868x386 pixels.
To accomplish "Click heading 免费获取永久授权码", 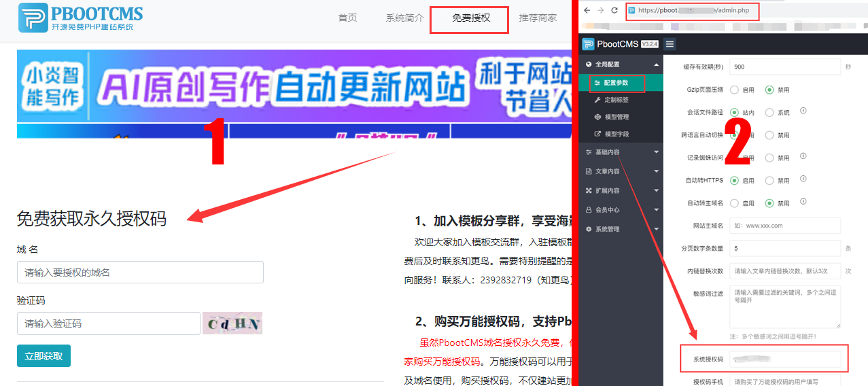I will 92,219.
